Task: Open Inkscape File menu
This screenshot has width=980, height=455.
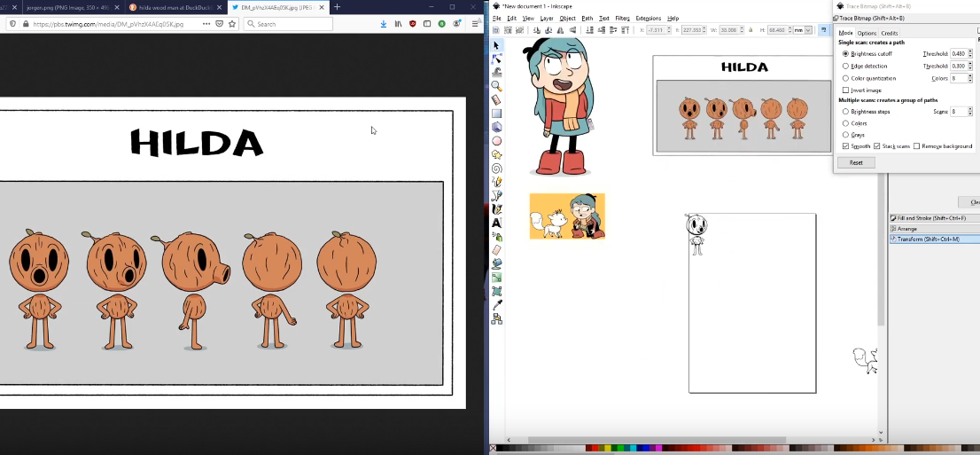Action: [x=497, y=18]
